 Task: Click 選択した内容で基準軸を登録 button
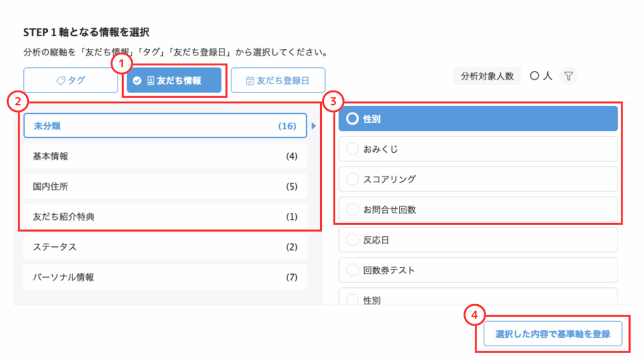tap(553, 334)
